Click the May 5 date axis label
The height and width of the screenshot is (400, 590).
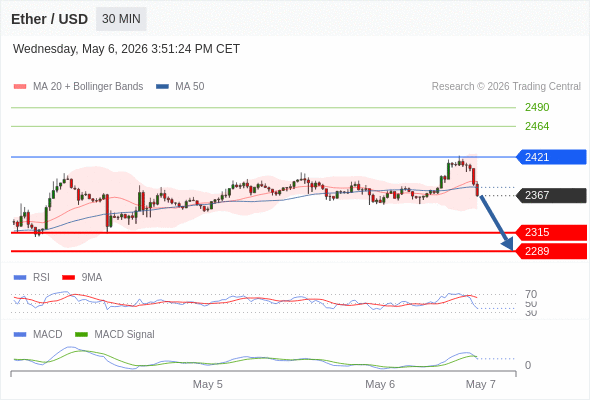[208, 384]
